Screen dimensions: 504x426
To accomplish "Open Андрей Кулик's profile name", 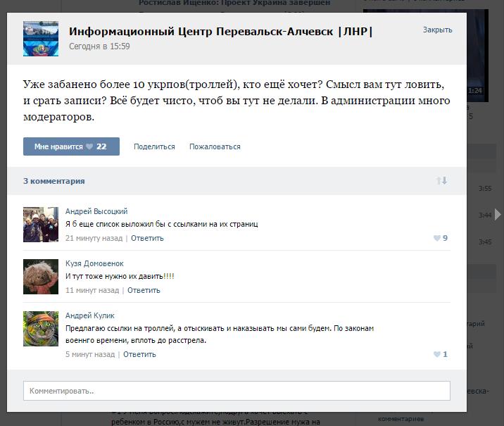I will [x=90, y=315].
